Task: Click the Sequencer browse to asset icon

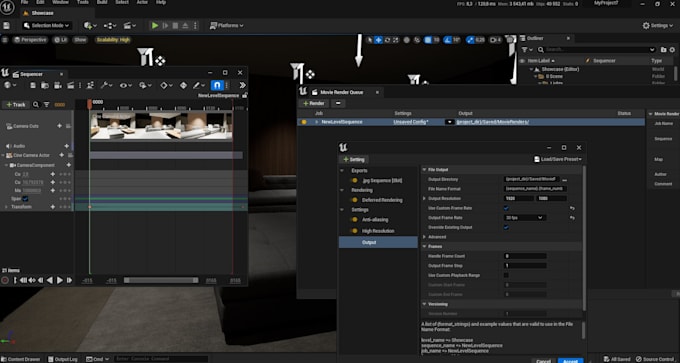Action: [45, 85]
